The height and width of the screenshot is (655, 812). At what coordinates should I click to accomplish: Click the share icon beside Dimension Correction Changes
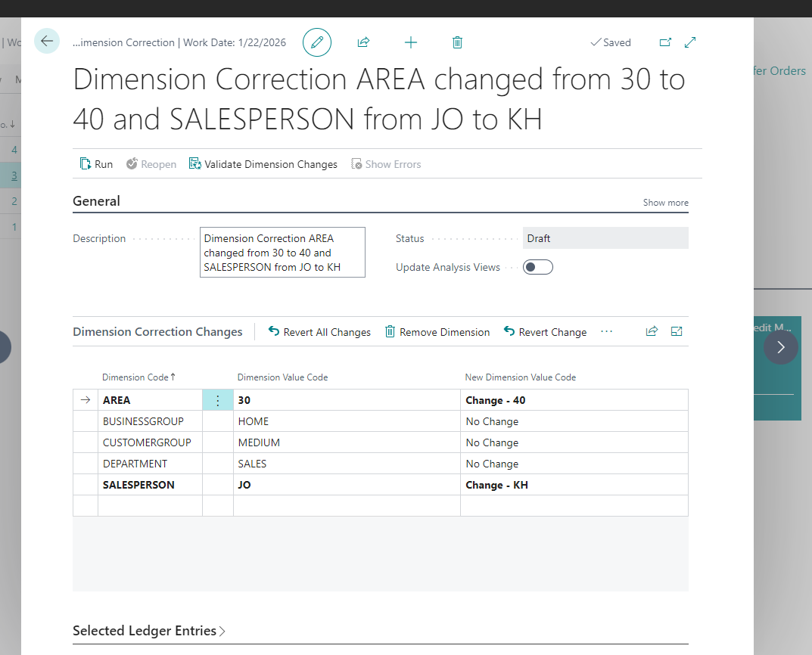(652, 331)
